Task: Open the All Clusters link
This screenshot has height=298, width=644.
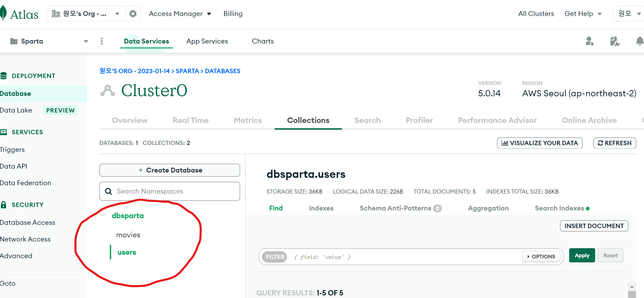Action: (x=536, y=14)
